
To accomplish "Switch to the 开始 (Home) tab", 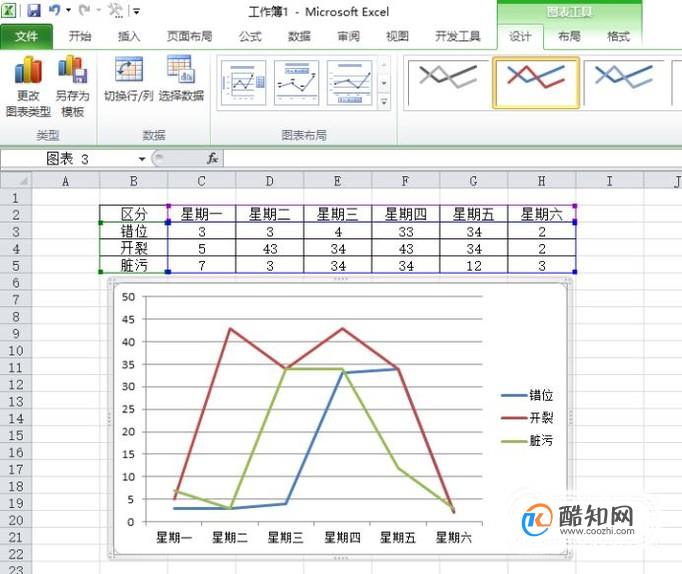I will point(80,37).
